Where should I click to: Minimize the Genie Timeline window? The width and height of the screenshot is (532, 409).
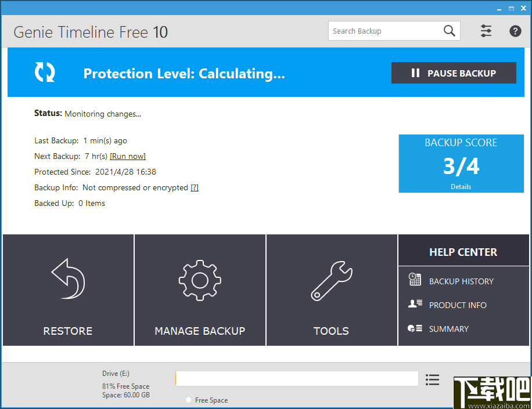499,9
